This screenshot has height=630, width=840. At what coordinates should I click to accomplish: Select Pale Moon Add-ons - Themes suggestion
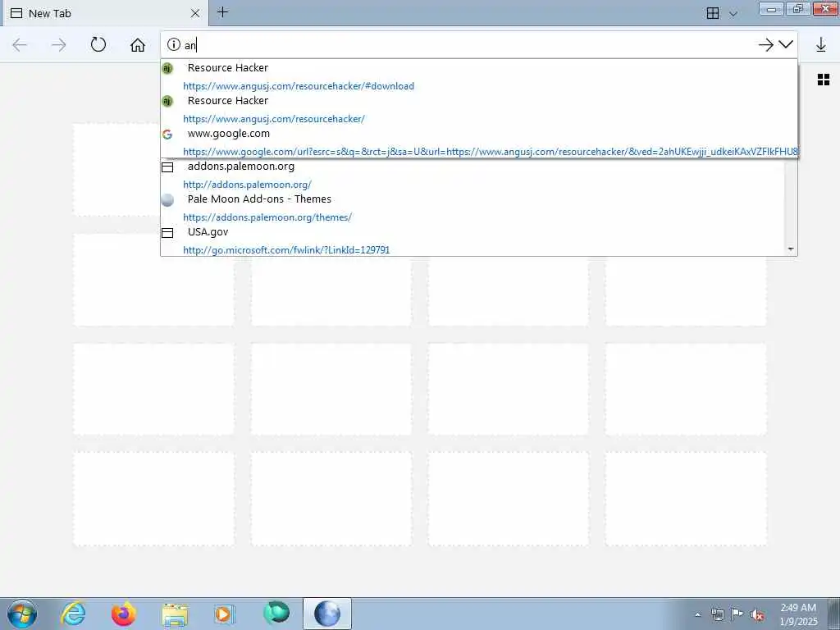(472, 208)
